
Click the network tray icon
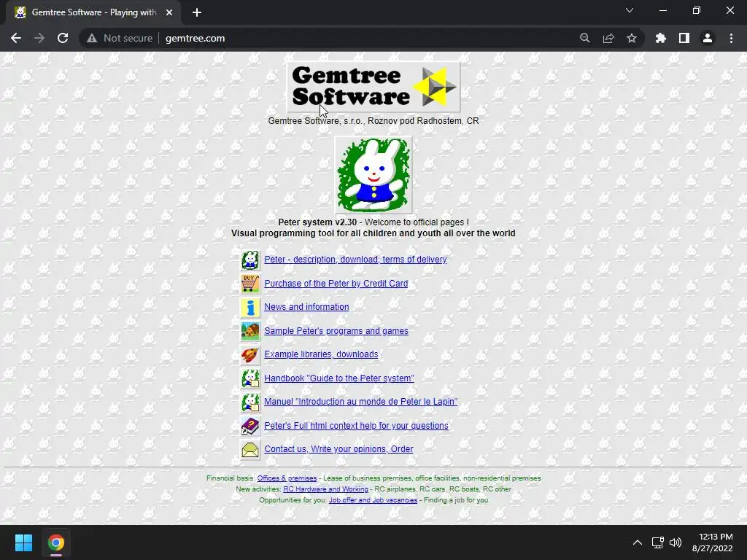pyautogui.click(x=658, y=542)
